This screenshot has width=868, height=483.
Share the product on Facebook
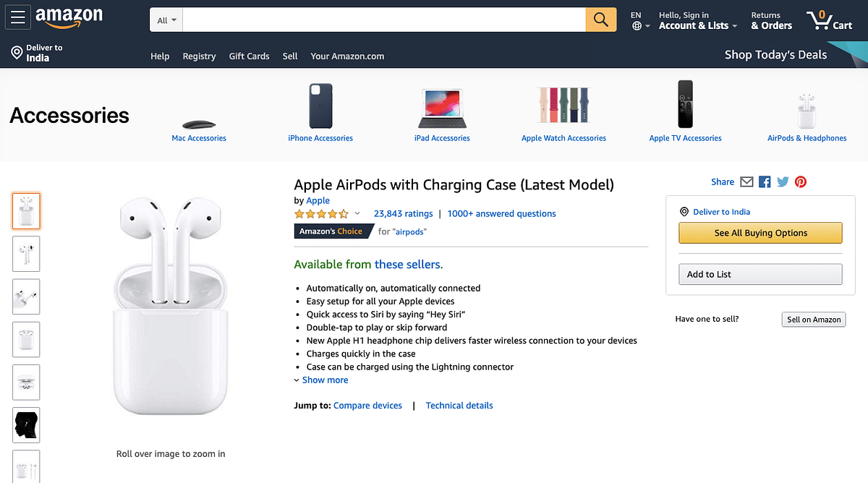(x=765, y=181)
